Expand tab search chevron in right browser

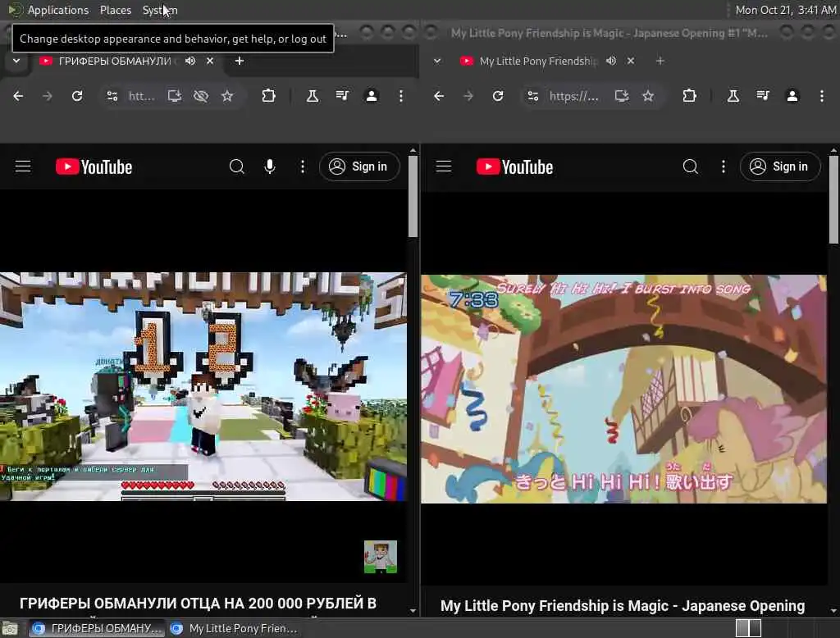pos(437,61)
